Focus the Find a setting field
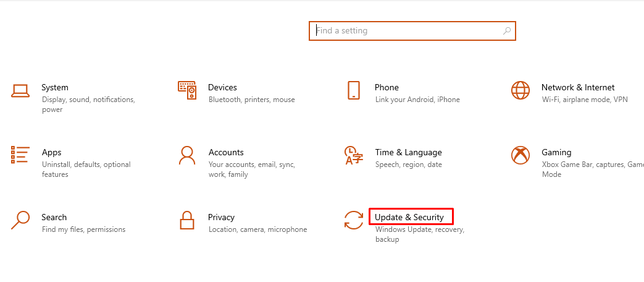 click(412, 31)
